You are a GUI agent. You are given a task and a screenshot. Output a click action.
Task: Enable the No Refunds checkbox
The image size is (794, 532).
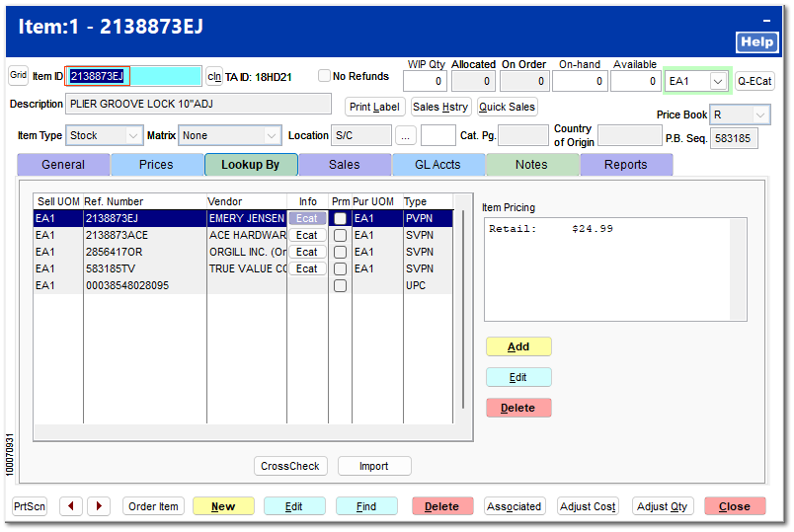324,76
